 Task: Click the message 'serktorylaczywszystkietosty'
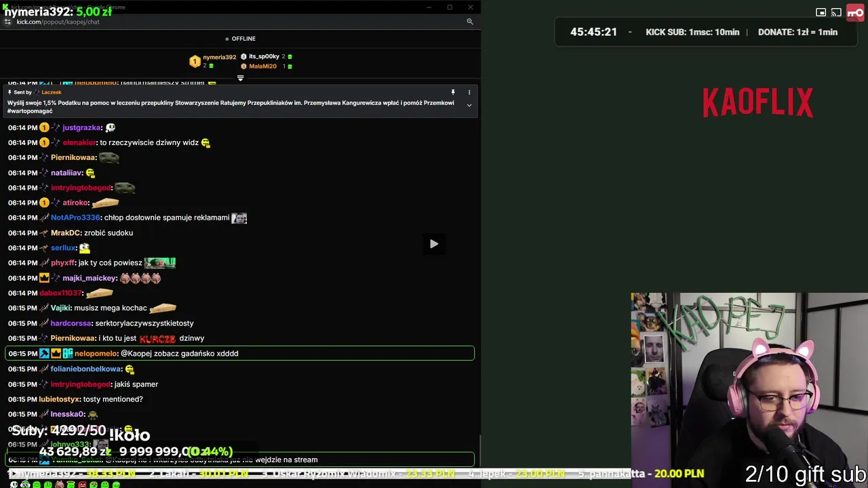point(144,323)
